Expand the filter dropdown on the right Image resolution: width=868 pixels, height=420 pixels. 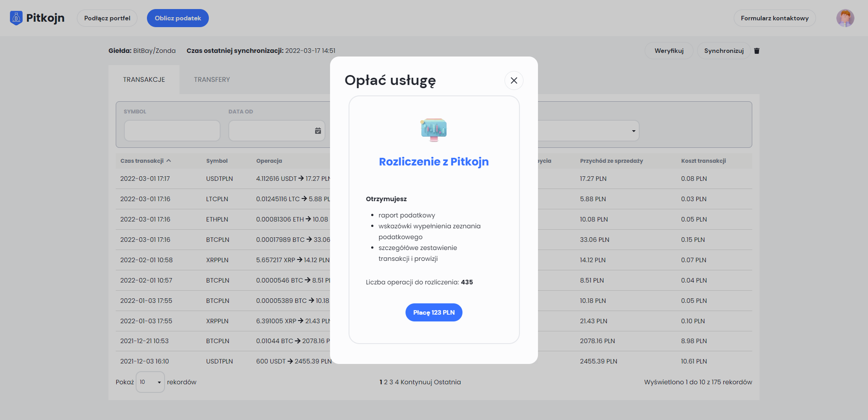tap(633, 131)
